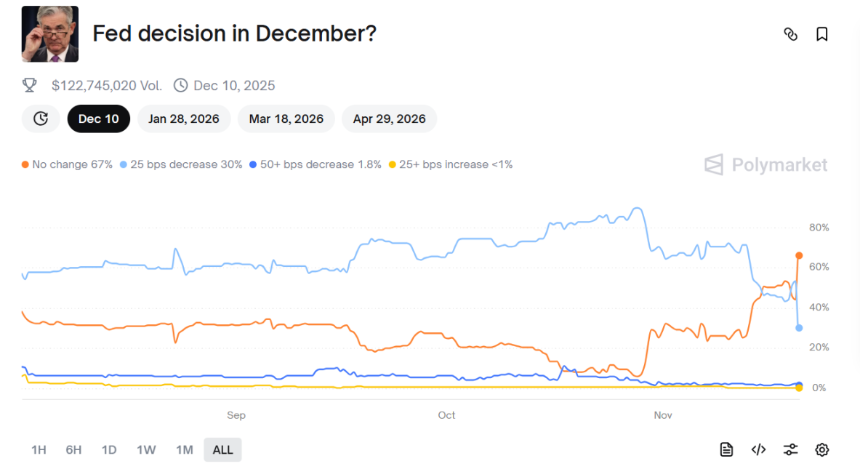Click the orange No change endpoint dot

click(798, 255)
